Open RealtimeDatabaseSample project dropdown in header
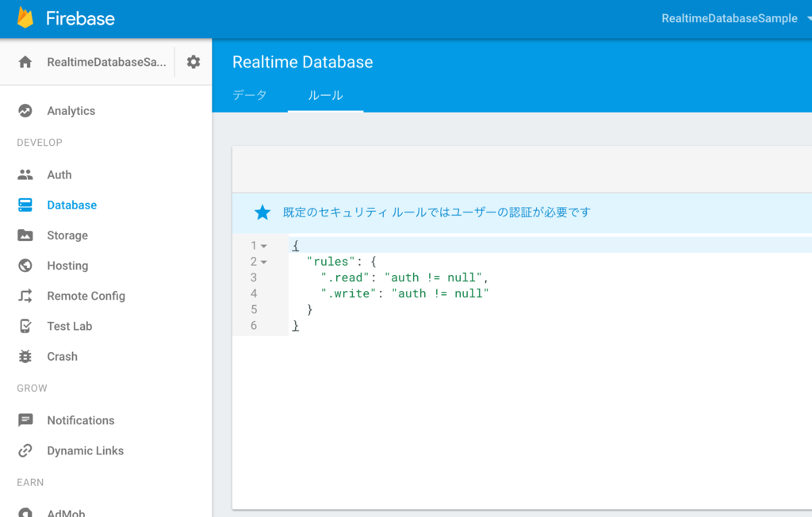The height and width of the screenshot is (517, 812). pyautogui.click(x=735, y=19)
